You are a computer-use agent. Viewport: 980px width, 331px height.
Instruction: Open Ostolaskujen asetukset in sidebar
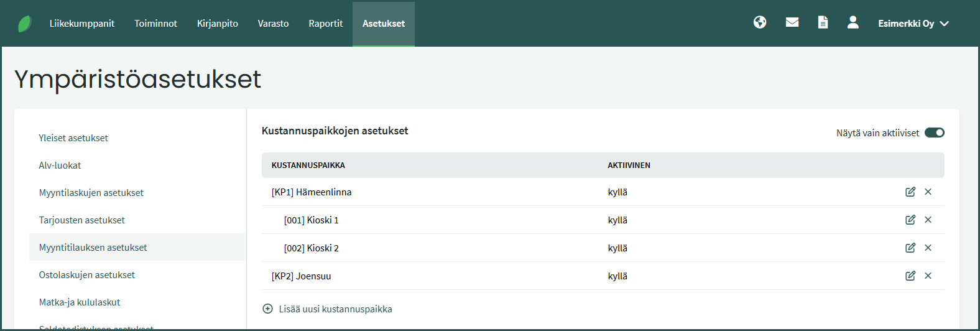(x=87, y=275)
